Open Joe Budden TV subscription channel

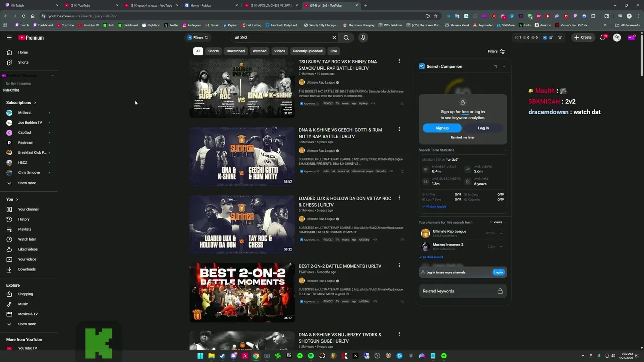pyautogui.click(x=29, y=123)
